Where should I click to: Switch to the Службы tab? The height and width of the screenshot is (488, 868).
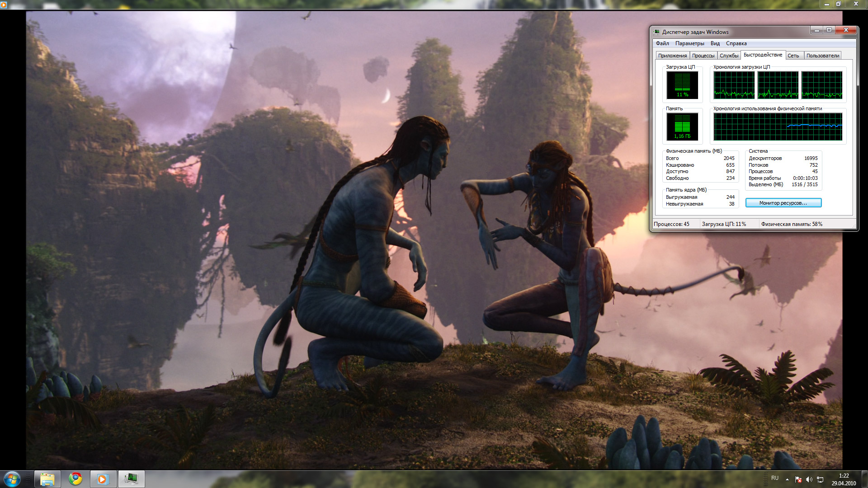729,56
